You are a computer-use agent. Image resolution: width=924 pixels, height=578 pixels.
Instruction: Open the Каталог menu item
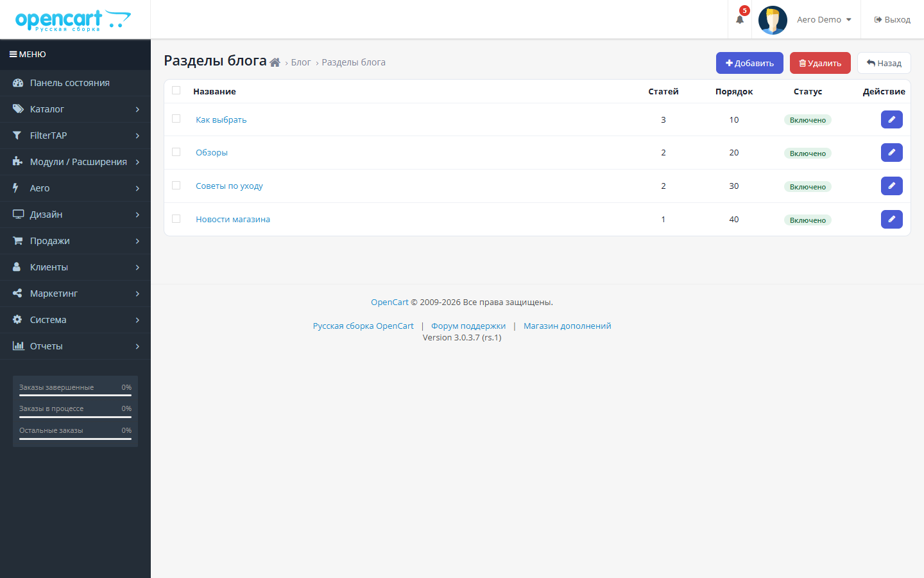[x=75, y=109]
